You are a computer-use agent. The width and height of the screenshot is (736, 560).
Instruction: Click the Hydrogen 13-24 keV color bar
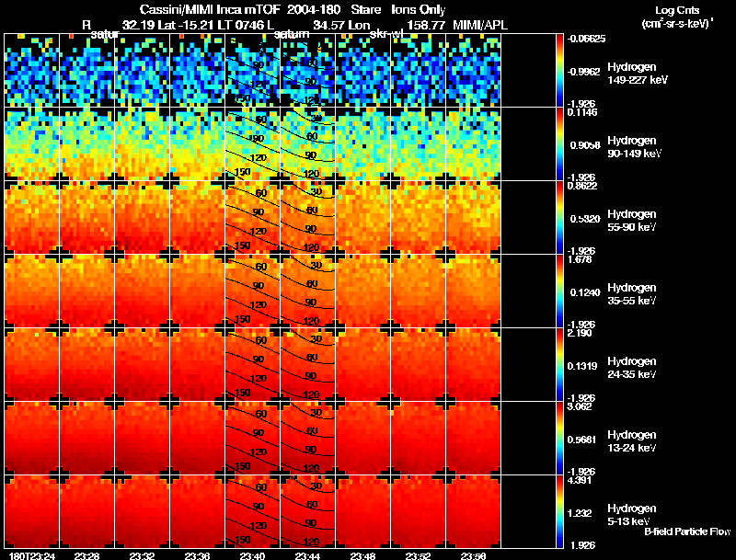(559, 439)
